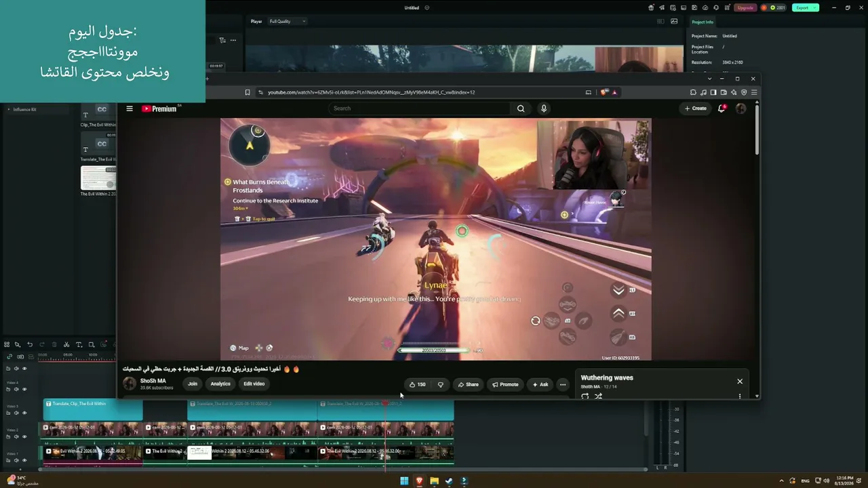This screenshot has width=868, height=488.
Task: Click the Ask button under the video
Action: click(x=540, y=384)
